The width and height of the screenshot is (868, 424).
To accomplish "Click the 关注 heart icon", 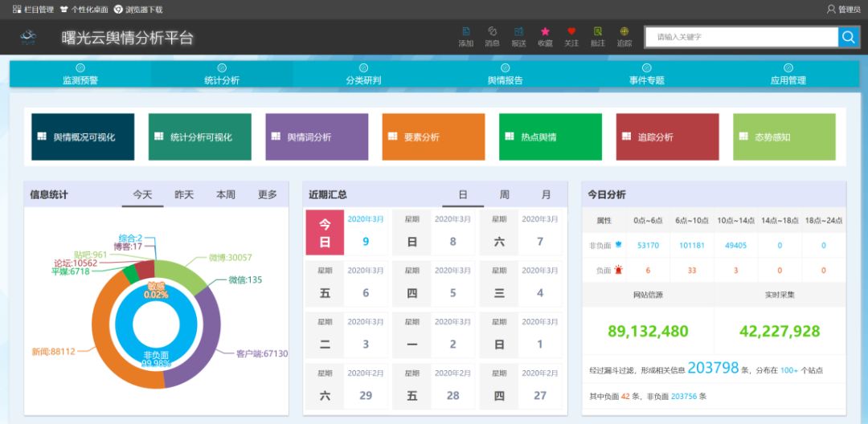I will coord(571,36).
